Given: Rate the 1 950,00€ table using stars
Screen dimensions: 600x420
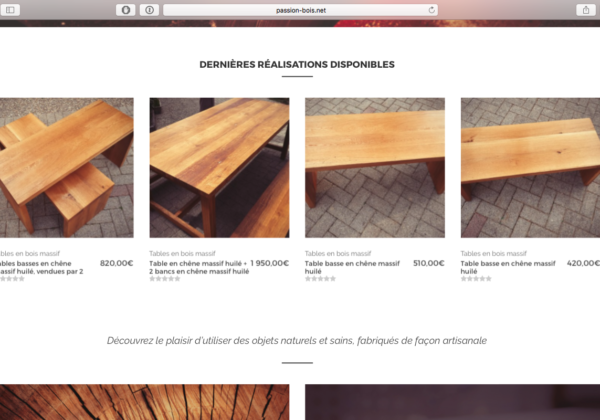Looking at the screenshot, I should click(165, 279).
